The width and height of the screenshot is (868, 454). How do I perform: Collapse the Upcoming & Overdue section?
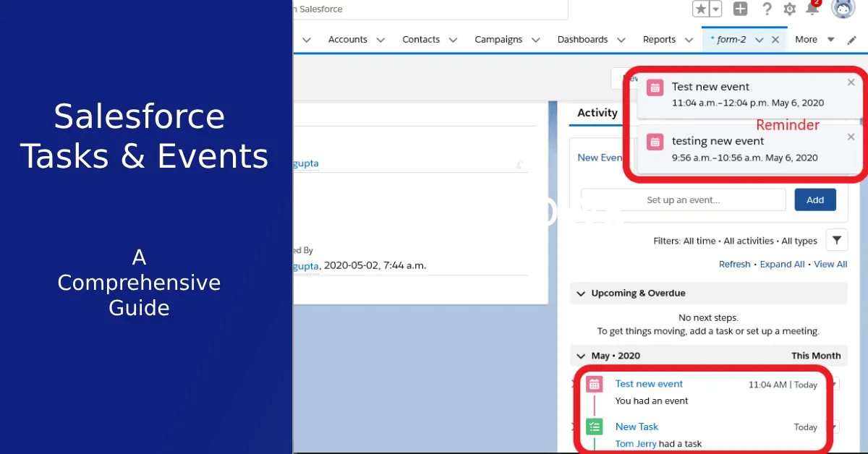581,294
